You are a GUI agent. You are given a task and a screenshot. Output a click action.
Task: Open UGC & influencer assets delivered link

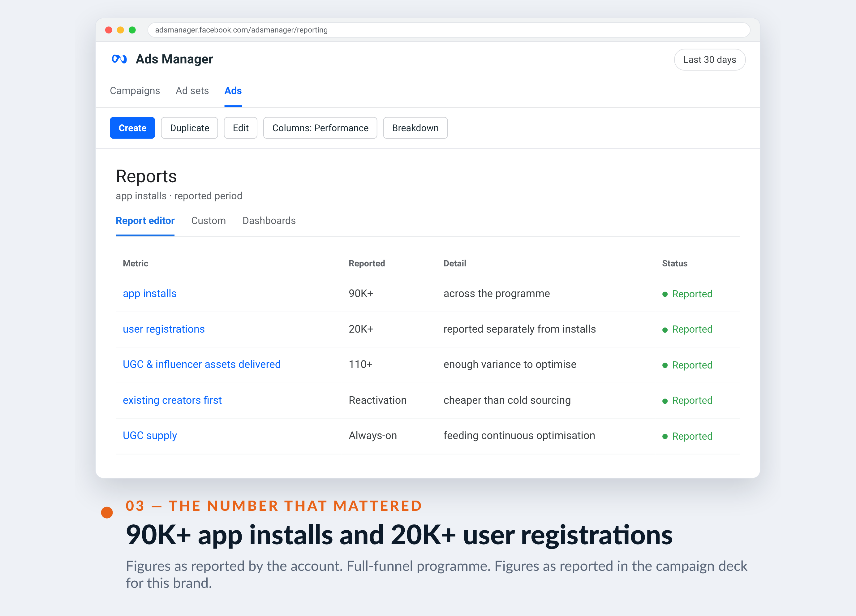pos(201,364)
